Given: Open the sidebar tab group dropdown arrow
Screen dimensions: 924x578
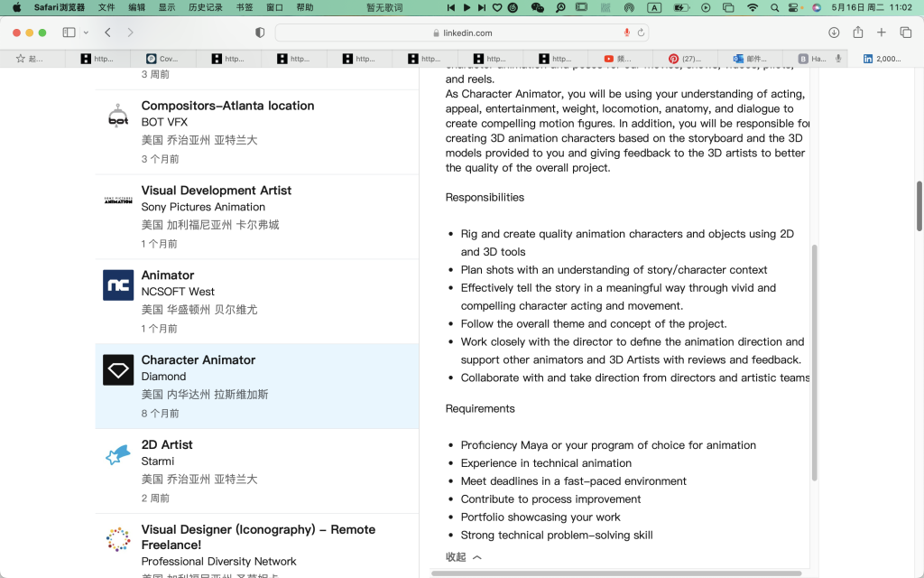Looking at the screenshot, I should [86, 33].
